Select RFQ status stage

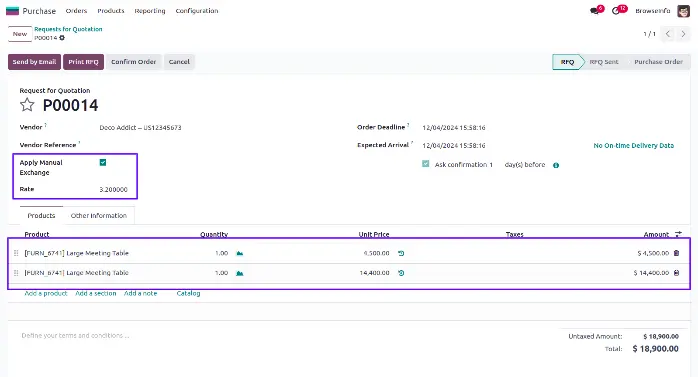[567, 62]
